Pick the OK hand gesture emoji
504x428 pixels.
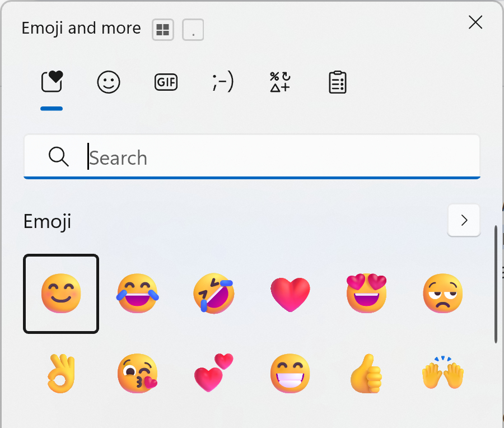(61, 373)
